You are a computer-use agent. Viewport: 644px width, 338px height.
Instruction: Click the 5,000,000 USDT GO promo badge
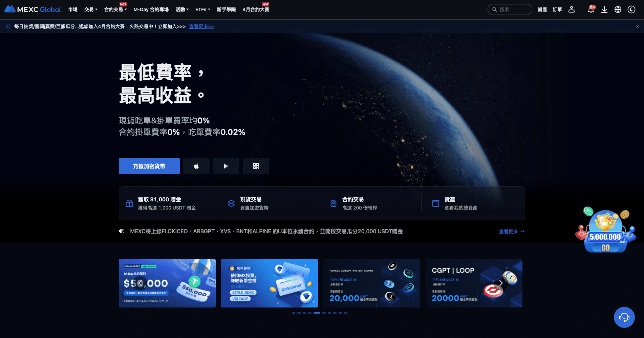[605, 230]
